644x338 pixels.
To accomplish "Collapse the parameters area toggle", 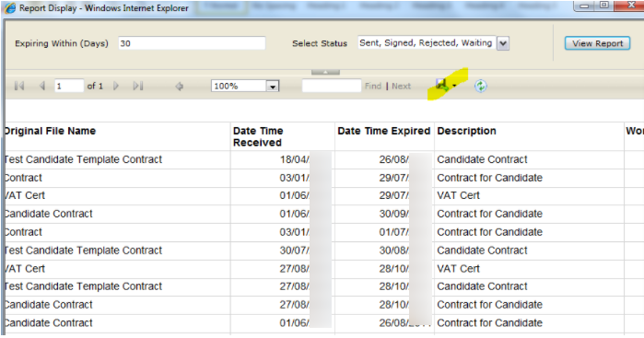I will pos(325,72).
